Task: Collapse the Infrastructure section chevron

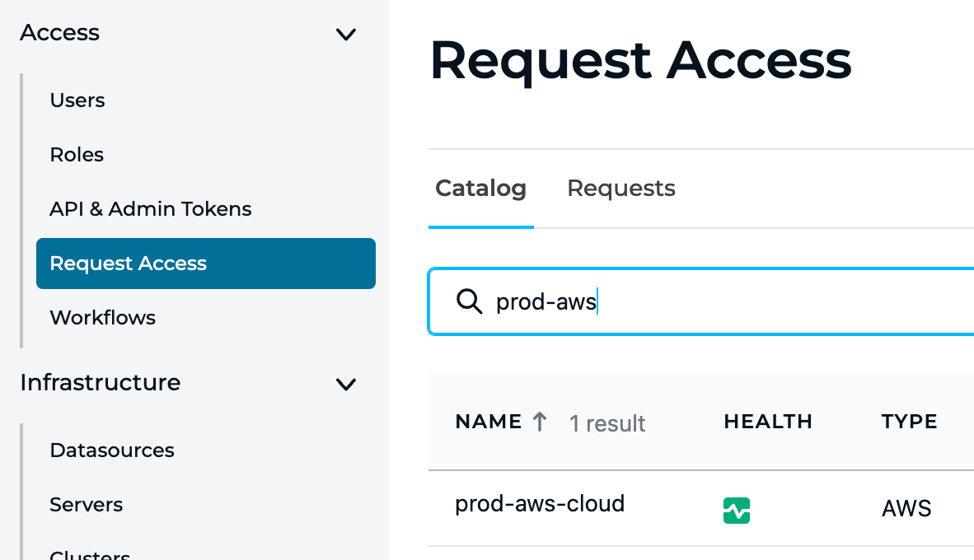Action: coord(346,384)
